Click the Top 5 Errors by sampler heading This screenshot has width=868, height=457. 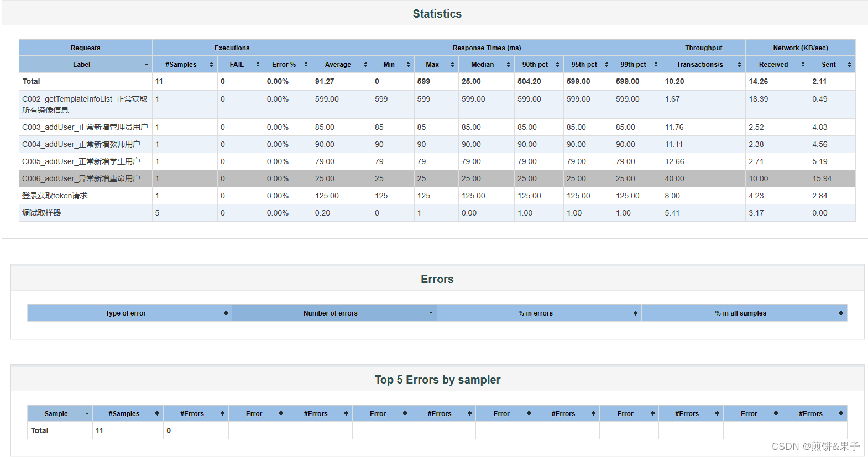(x=437, y=380)
